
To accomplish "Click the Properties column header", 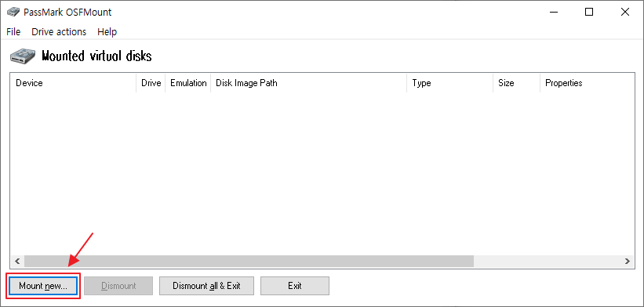I will tap(587, 83).
